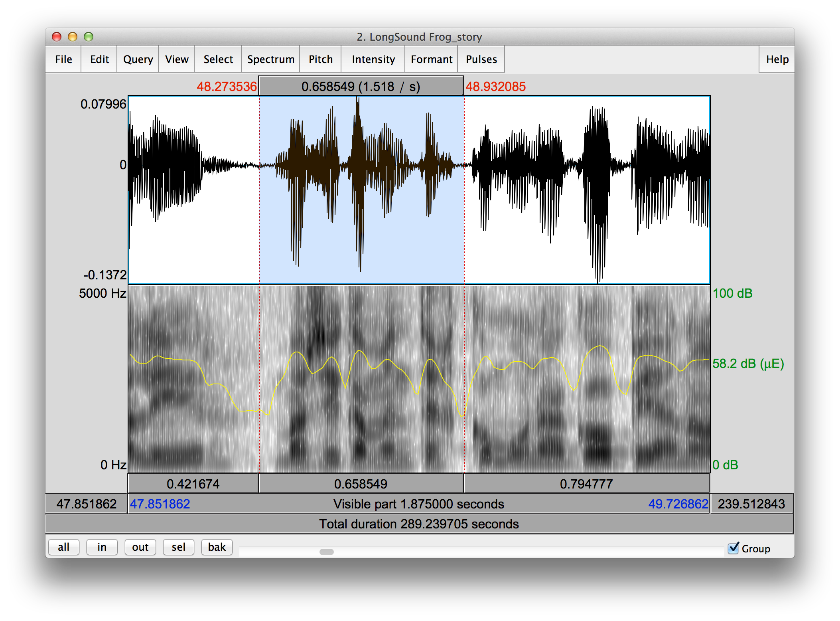840x621 pixels.
Task: Click the horizontal scrollbar thumb
Action: 327,552
